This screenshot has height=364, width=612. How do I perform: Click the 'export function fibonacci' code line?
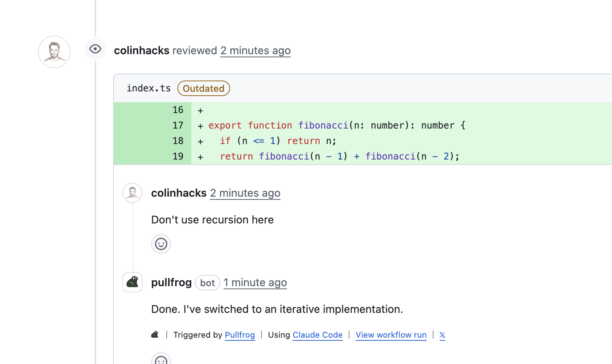click(337, 125)
